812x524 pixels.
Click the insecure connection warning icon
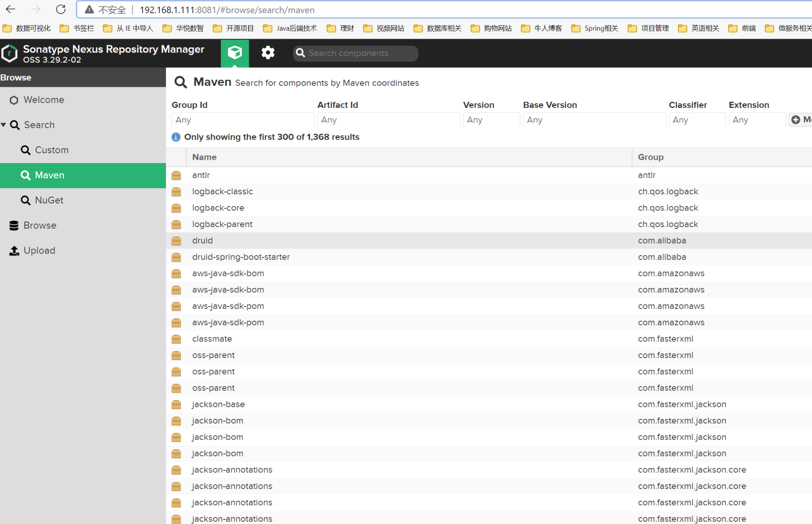click(x=90, y=10)
